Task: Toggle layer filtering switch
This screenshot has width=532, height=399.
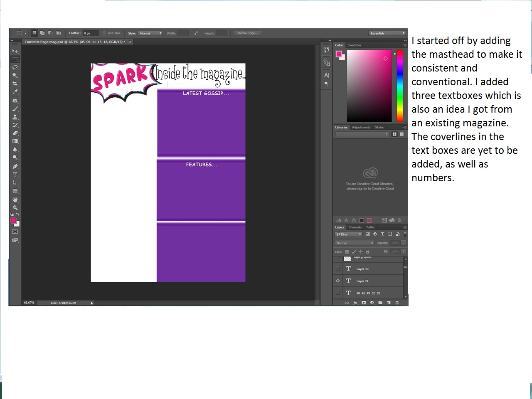Action: [405, 234]
